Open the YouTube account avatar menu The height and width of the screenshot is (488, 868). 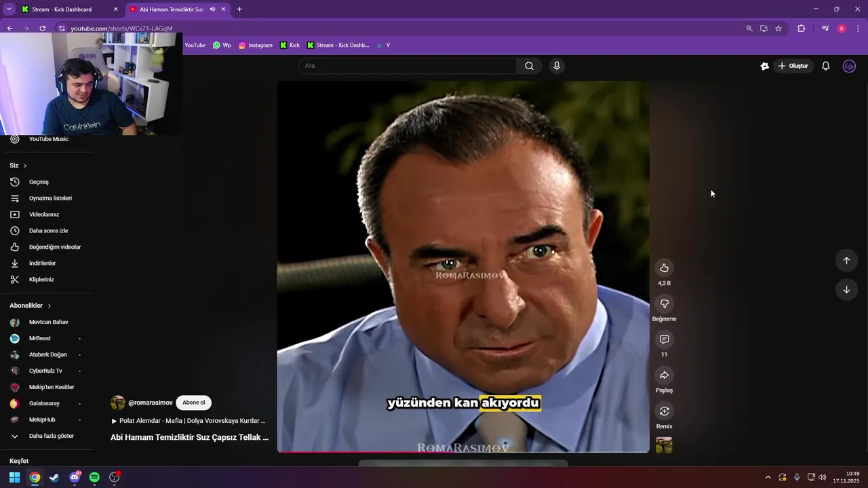(x=849, y=66)
